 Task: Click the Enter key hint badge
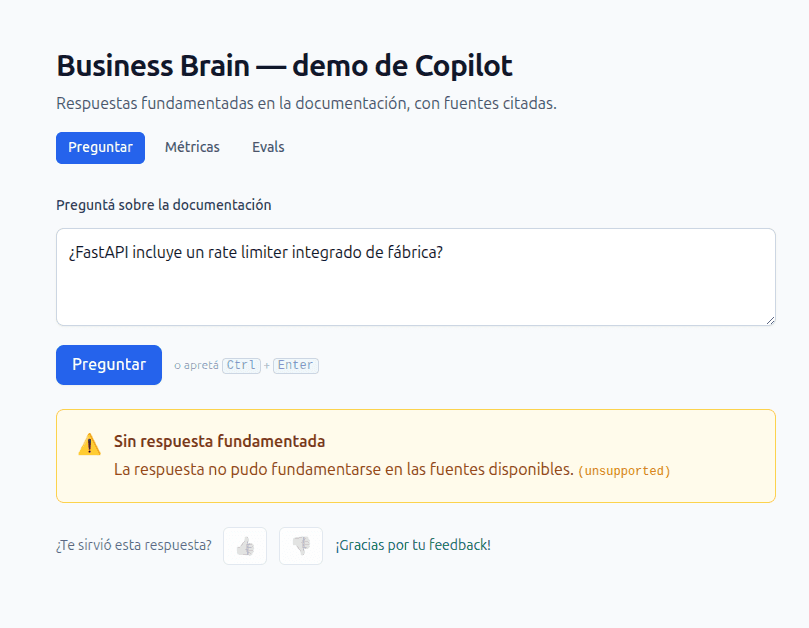click(x=296, y=365)
